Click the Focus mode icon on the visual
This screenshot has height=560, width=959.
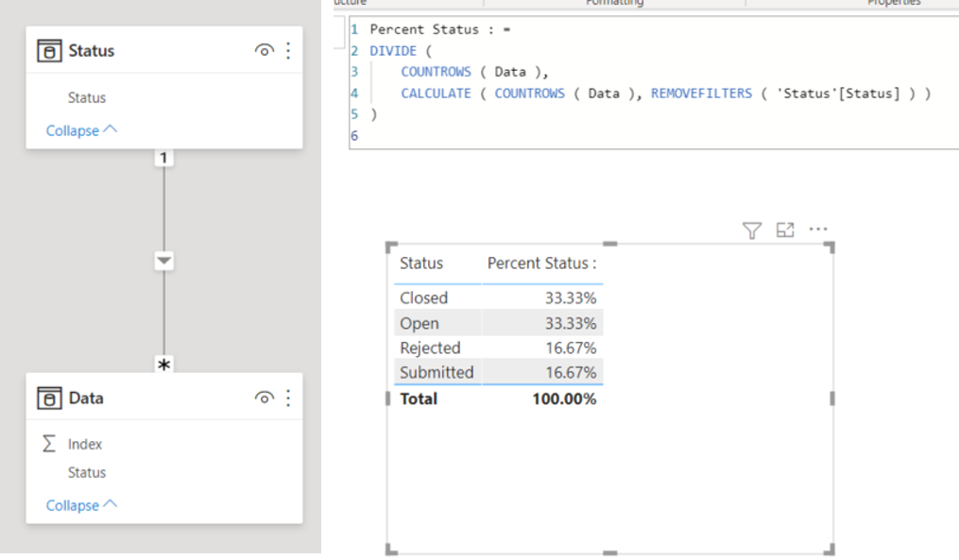tap(785, 229)
